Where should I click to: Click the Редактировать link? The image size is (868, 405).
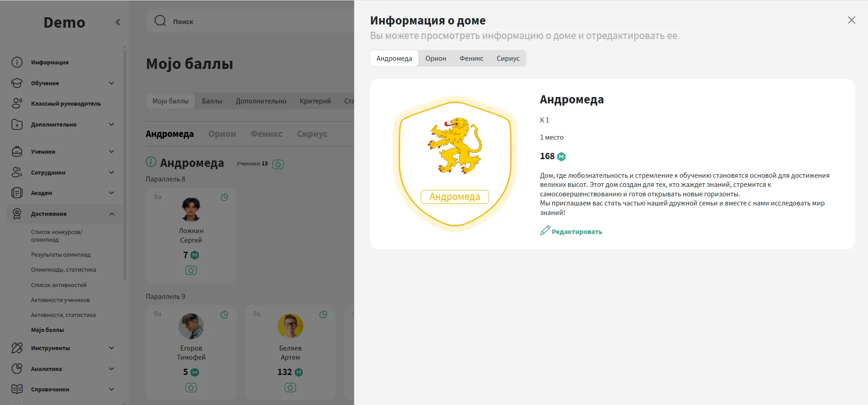[577, 232]
